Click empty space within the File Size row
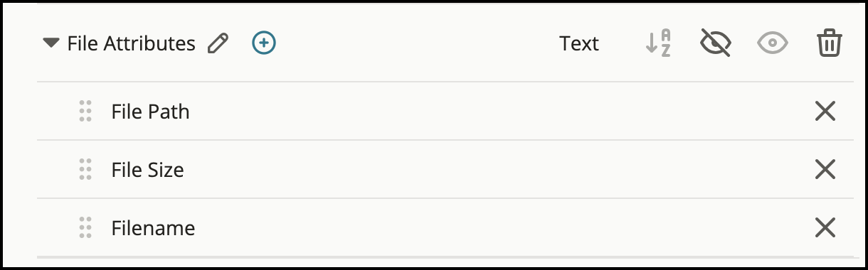The height and width of the screenshot is (270, 868). click(498, 170)
